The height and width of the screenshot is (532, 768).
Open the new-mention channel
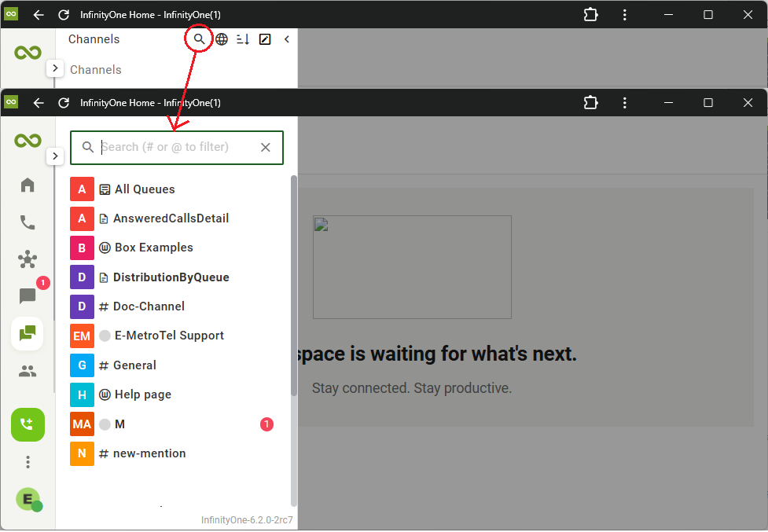[177, 453]
